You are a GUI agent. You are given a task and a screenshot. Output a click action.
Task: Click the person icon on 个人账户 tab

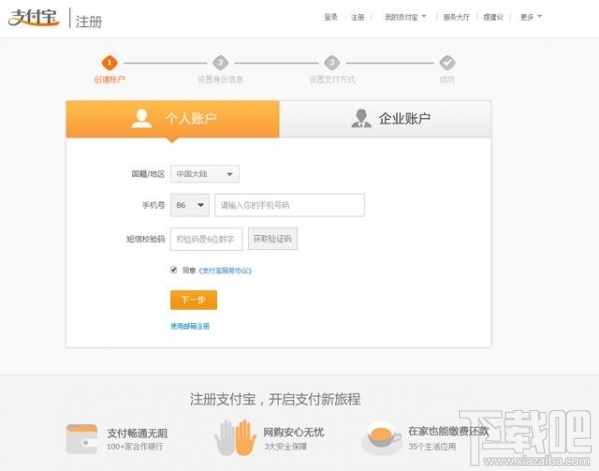142,118
